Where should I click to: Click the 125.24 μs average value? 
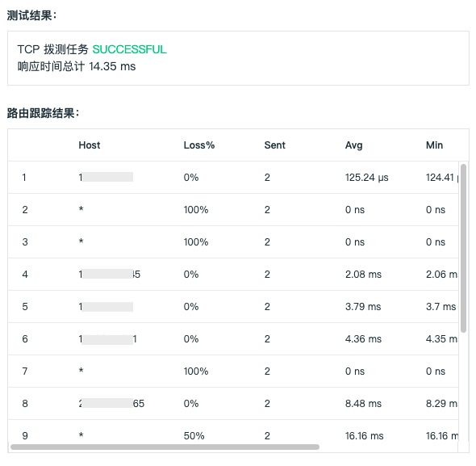pyautogui.click(x=367, y=178)
